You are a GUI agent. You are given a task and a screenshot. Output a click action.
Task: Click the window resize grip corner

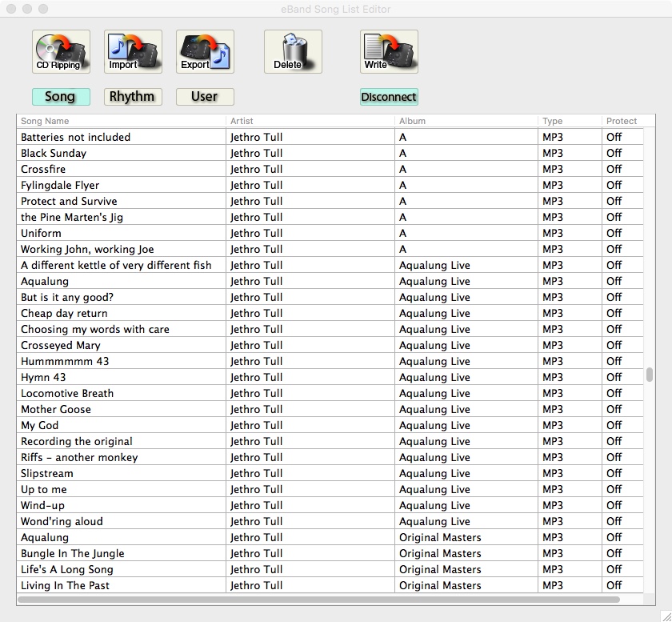click(666, 616)
